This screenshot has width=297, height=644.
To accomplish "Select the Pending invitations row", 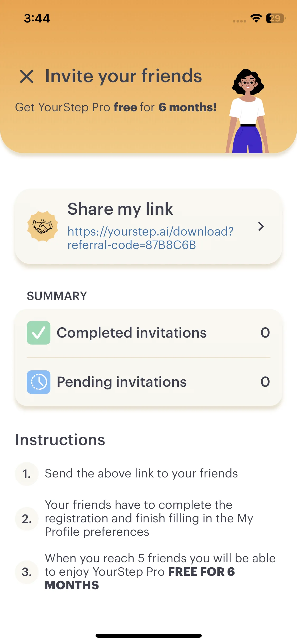I will pos(148,382).
